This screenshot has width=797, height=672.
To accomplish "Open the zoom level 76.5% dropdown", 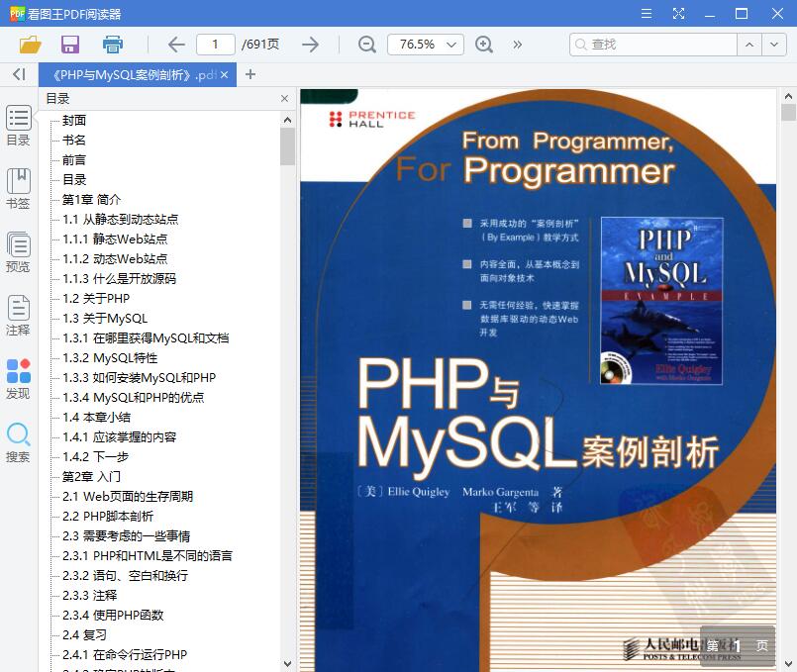I will pyautogui.click(x=426, y=45).
